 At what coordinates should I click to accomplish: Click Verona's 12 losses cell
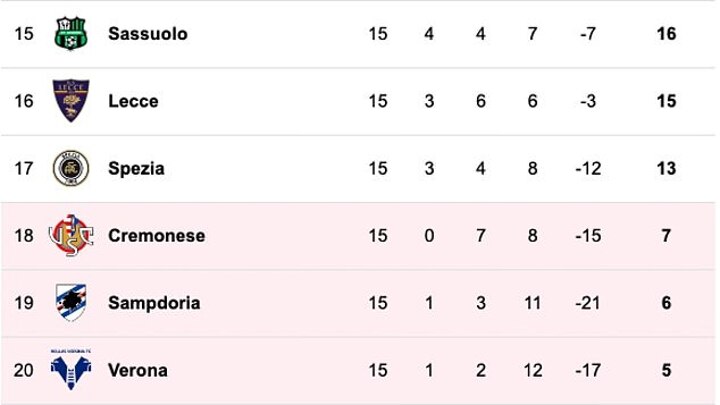[532, 371]
